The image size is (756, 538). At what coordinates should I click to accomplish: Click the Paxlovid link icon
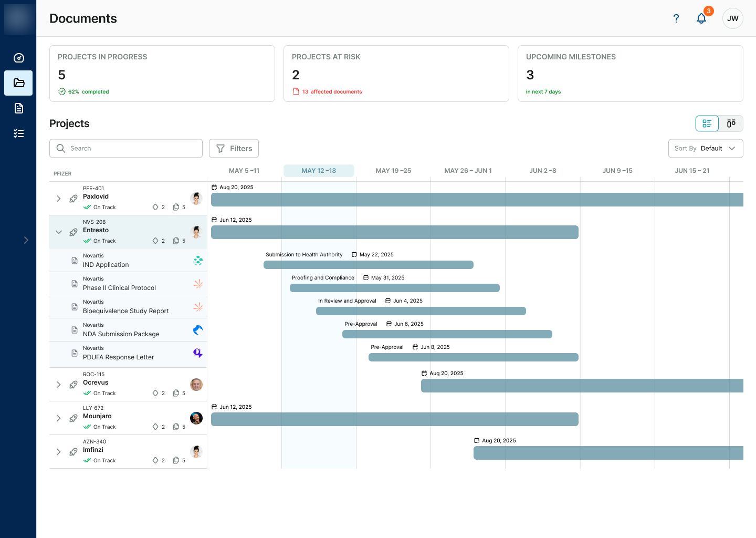point(73,199)
